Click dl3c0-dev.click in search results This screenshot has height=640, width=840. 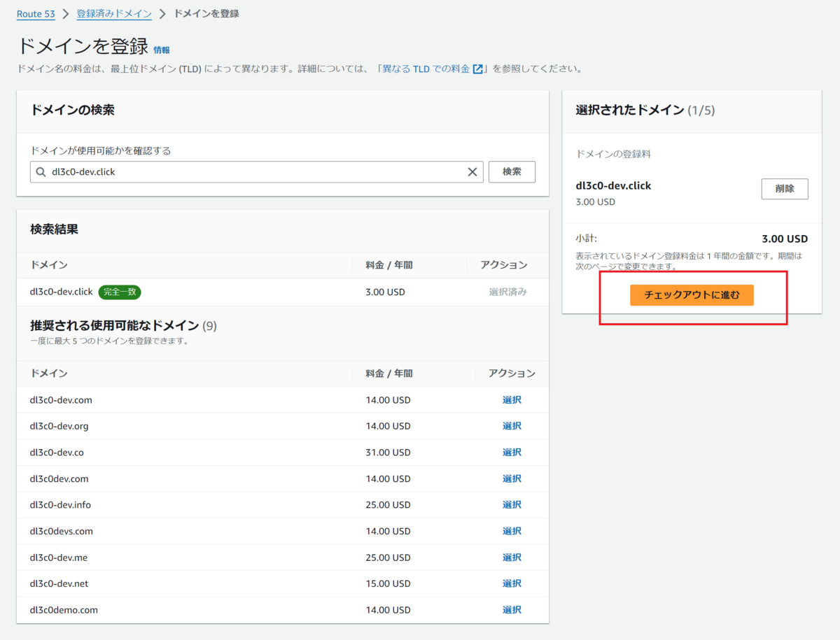point(62,292)
